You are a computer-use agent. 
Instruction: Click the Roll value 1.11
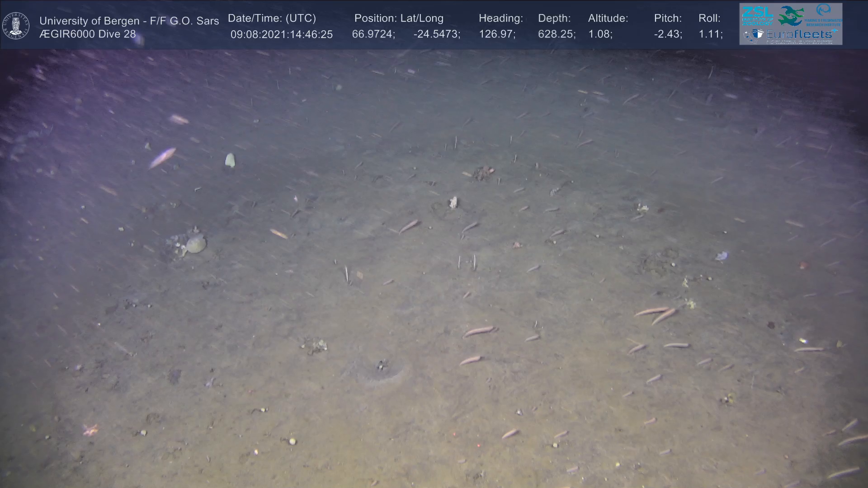[710, 34]
